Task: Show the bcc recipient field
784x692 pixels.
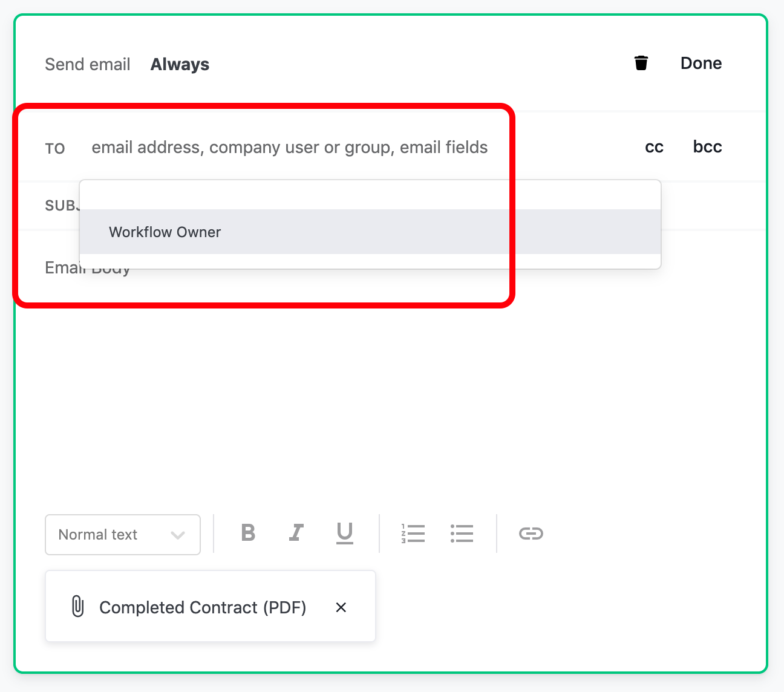Action: coord(707,146)
